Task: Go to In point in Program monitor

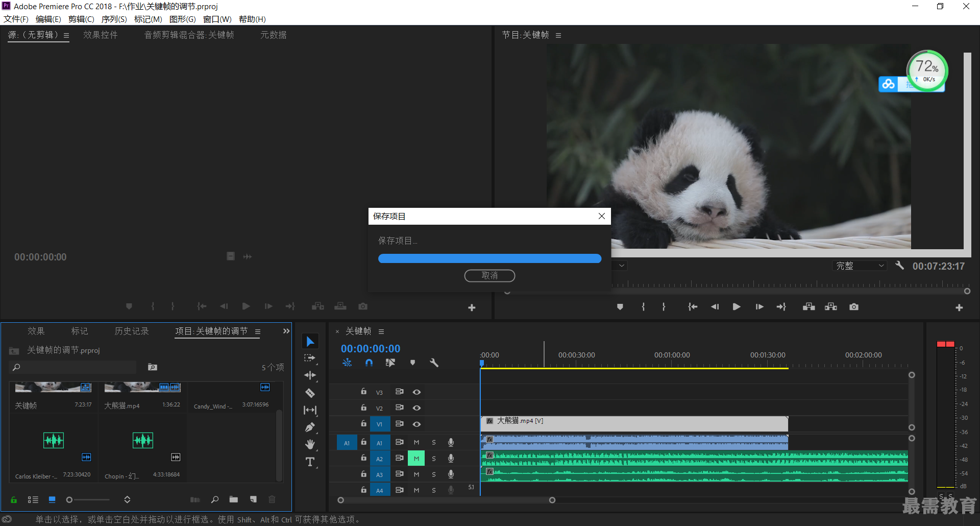Action: pos(693,307)
